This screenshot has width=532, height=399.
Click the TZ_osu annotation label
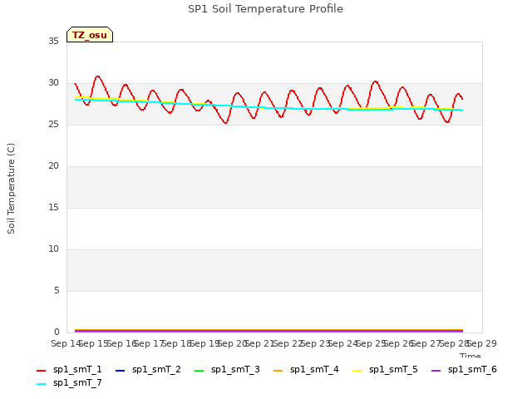[x=90, y=35]
